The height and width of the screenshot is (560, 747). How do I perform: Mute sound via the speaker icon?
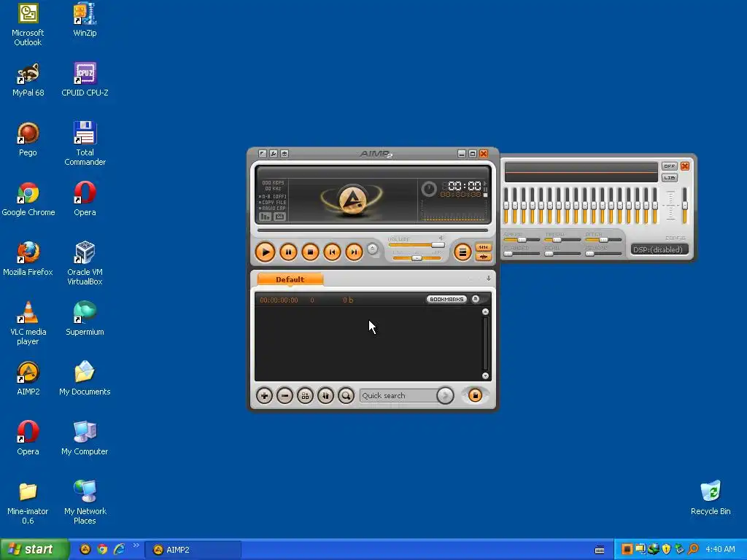pos(441,238)
